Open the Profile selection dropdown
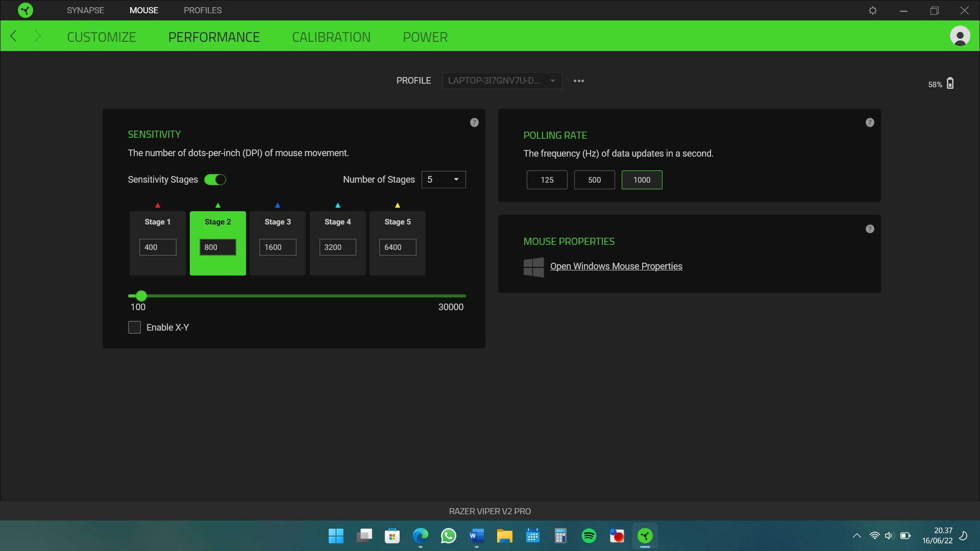 tap(502, 81)
